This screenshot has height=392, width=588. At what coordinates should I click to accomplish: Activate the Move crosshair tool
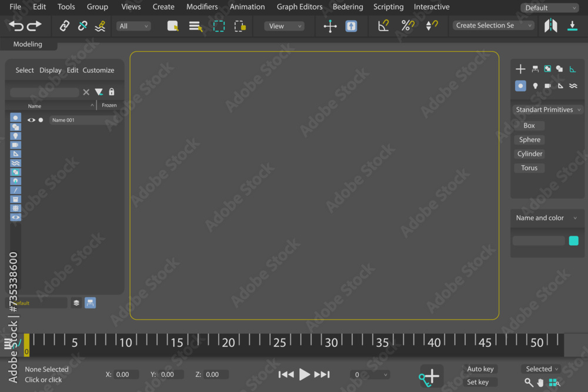[x=330, y=26]
